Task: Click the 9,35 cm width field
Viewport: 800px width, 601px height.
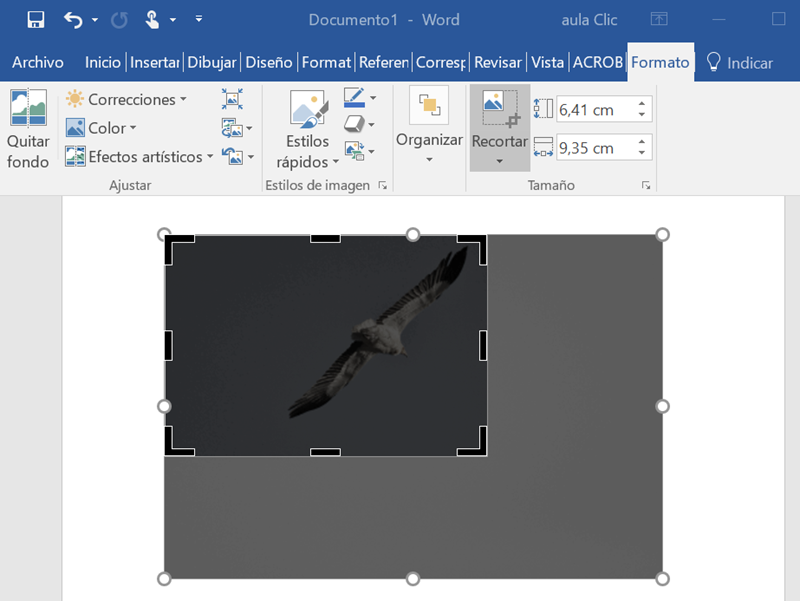Action: click(x=592, y=148)
